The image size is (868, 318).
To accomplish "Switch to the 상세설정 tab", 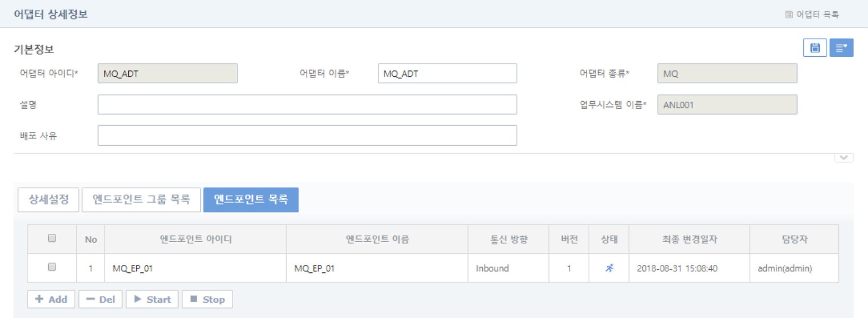I will click(48, 200).
